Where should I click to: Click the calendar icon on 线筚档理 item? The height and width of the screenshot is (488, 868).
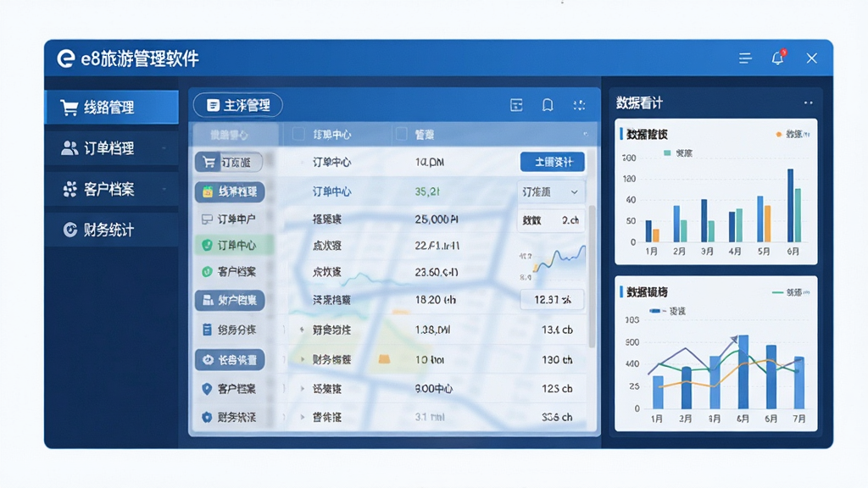[x=208, y=192]
